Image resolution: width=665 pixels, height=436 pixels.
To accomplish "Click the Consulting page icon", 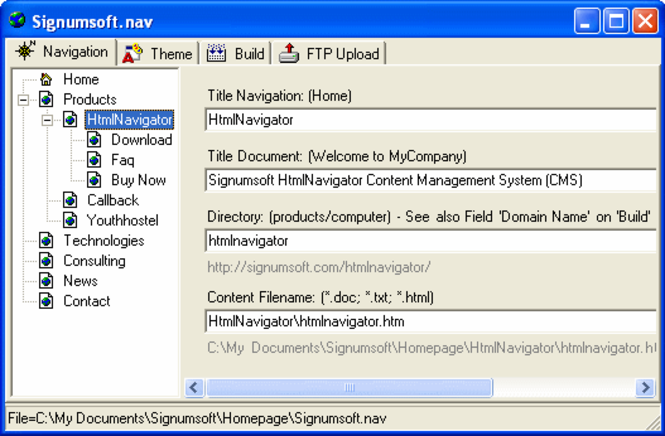I will pyautogui.click(x=46, y=260).
